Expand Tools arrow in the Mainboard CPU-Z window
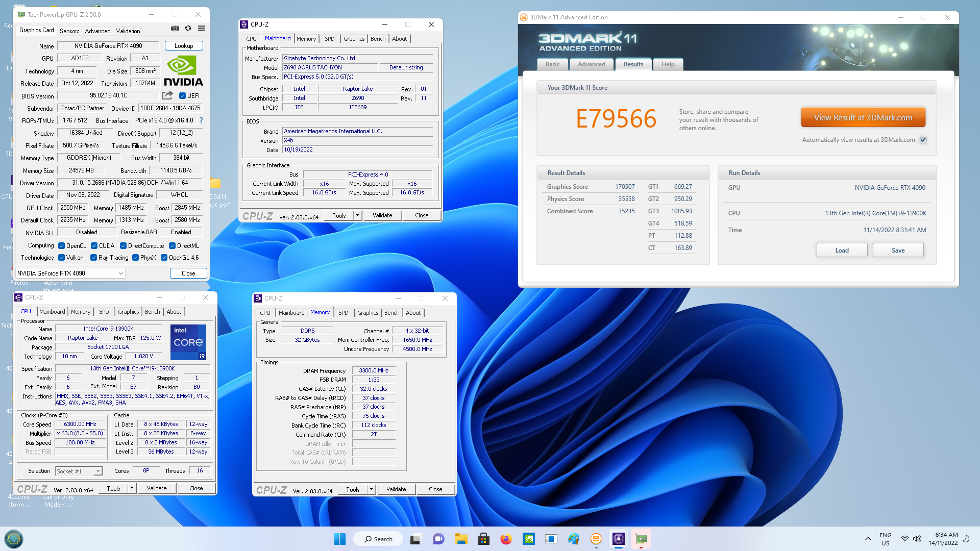980x551 pixels. coord(357,215)
